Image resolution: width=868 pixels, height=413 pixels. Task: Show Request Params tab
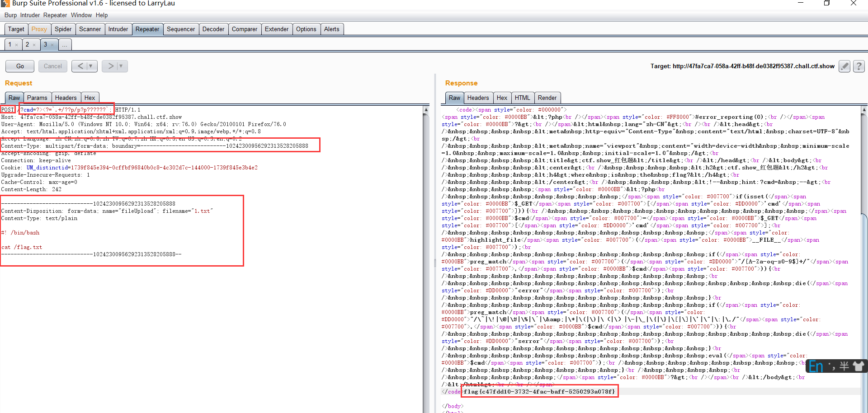point(37,98)
